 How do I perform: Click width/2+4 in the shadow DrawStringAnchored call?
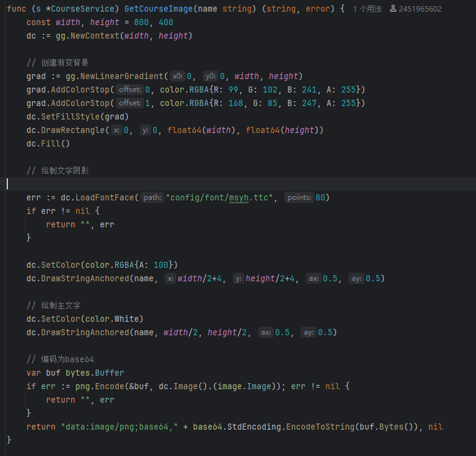pyautogui.click(x=200, y=278)
